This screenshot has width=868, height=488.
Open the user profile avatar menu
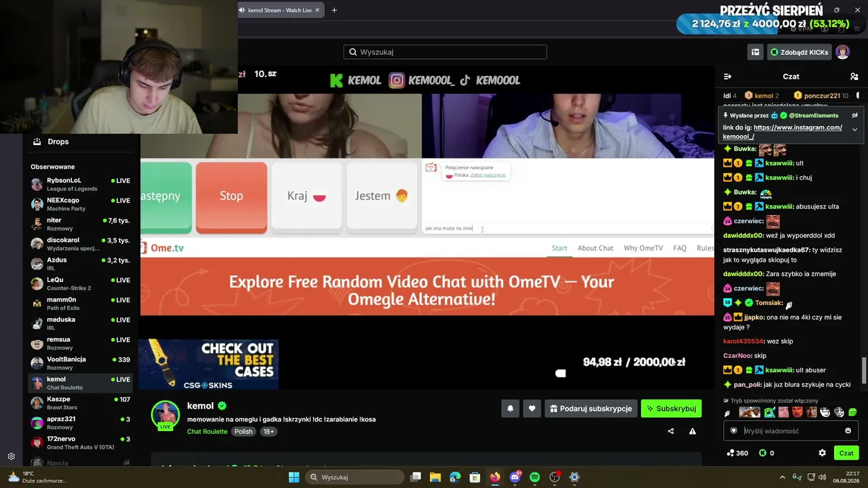pos(842,52)
